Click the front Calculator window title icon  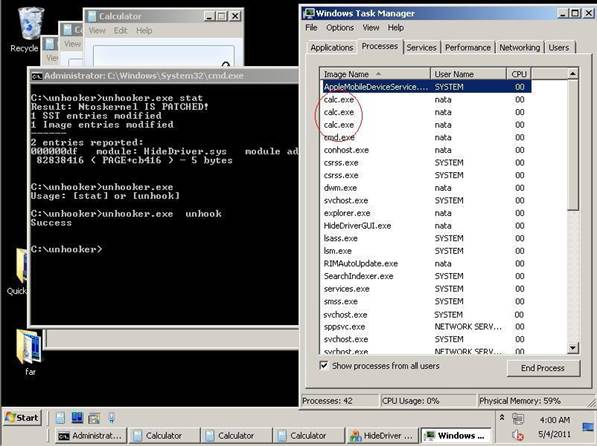[92, 16]
